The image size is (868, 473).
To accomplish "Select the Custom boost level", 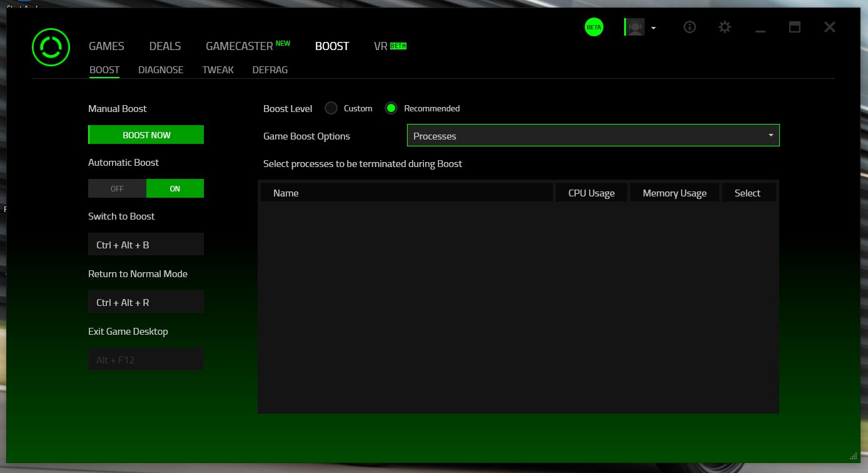I will (x=331, y=108).
